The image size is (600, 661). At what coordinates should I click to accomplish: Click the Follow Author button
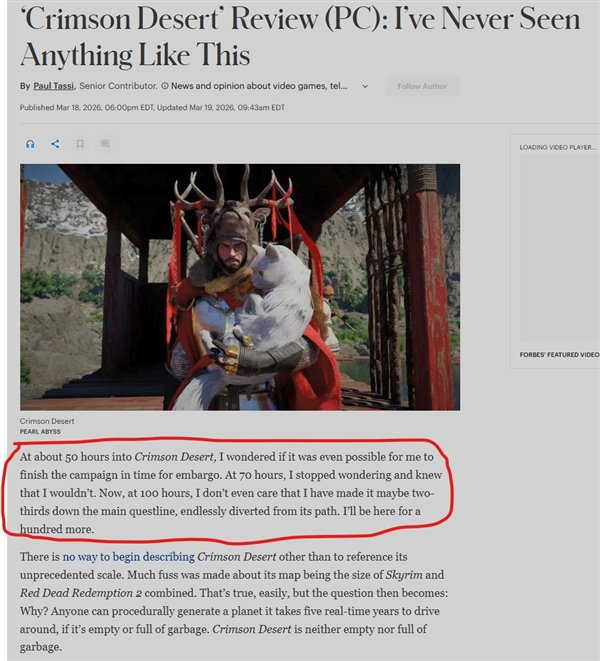click(x=422, y=86)
